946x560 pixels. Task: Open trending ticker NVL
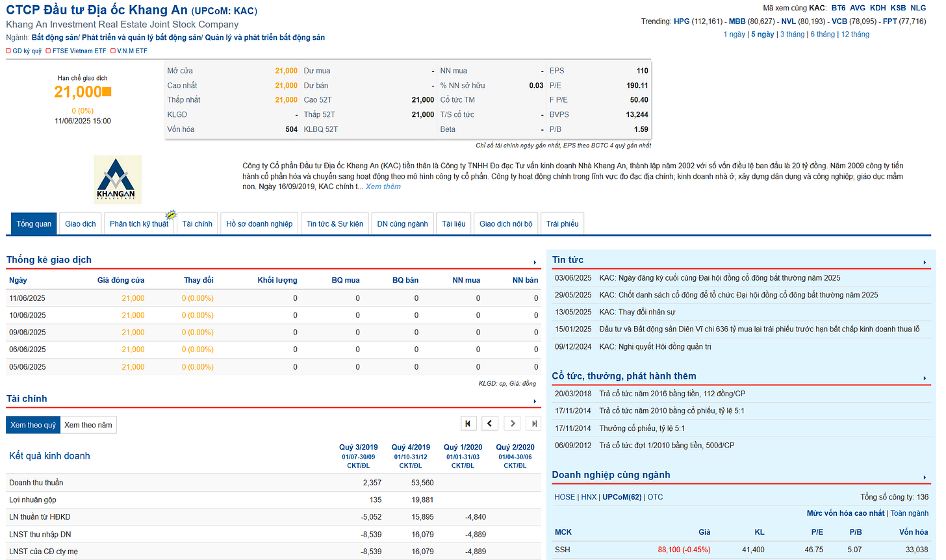[x=788, y=21]
